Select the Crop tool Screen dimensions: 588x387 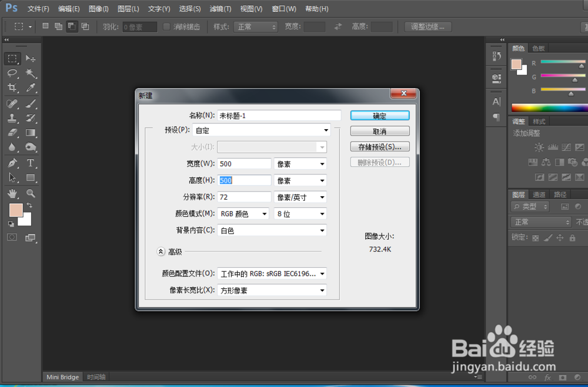[x=12, y=87]
